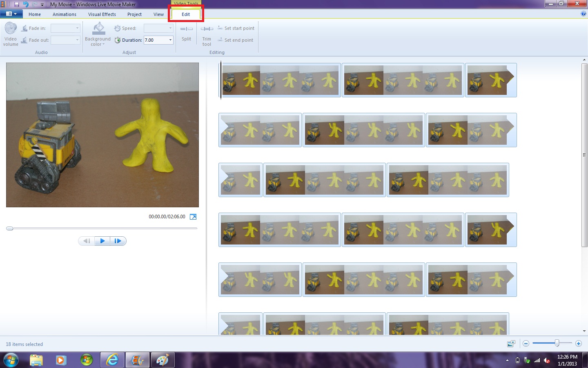Image resolution: width=588 pixels, height=368 pixels.
Task: Click the Speed stopwatch icon
Action: (x=117, y=28)
